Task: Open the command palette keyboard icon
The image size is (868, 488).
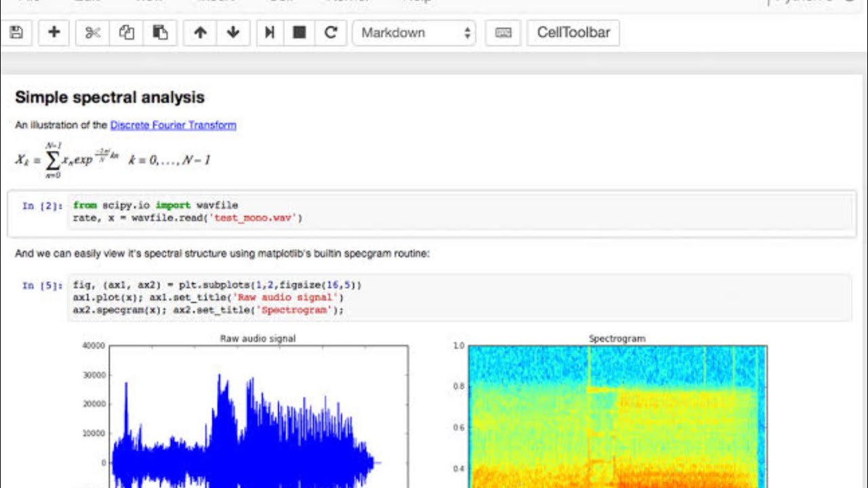Action: 503,33
